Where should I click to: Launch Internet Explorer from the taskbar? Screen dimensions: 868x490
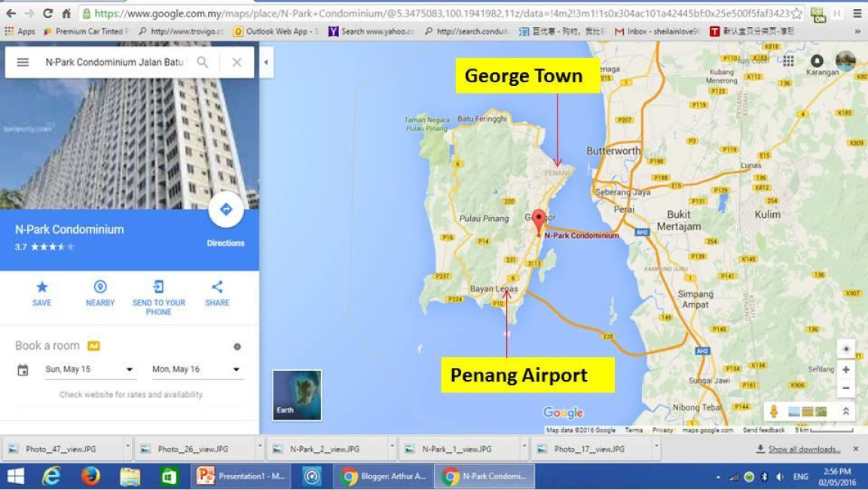51,476
